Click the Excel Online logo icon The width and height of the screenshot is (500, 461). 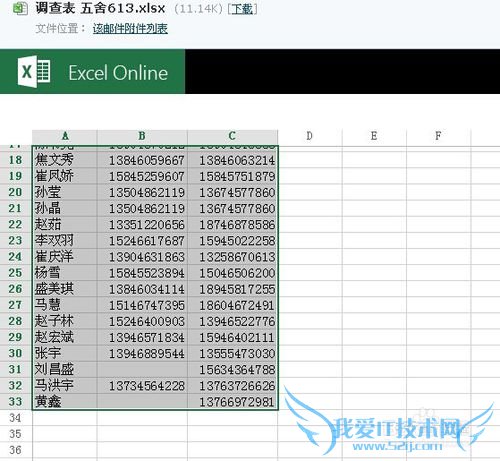(x=34, y=72)
